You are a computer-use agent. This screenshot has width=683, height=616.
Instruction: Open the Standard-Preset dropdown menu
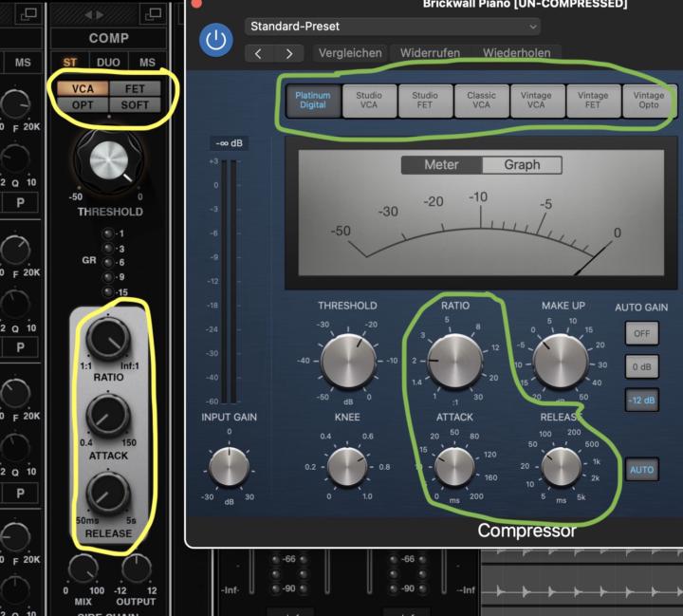pyautogui.click(x=393, y=27)
